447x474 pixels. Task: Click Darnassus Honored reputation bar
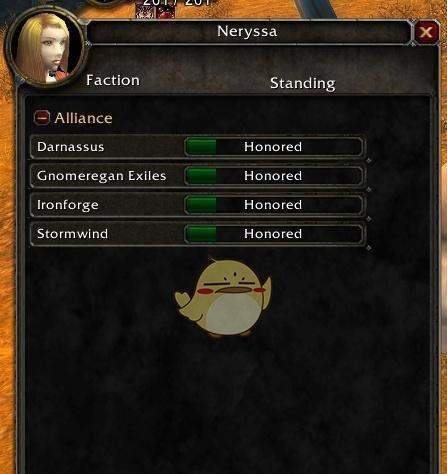pos(274,147)
